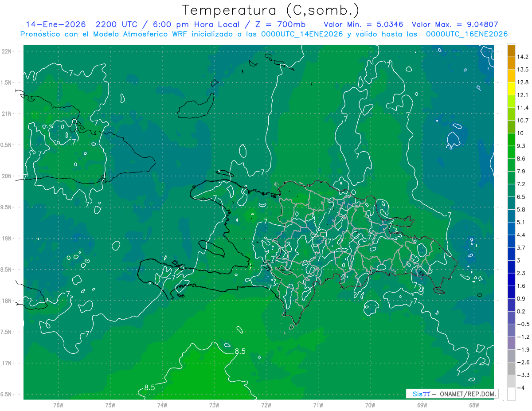Click the "-4" color bar label

pyautogui.click(x=520, y=388)
